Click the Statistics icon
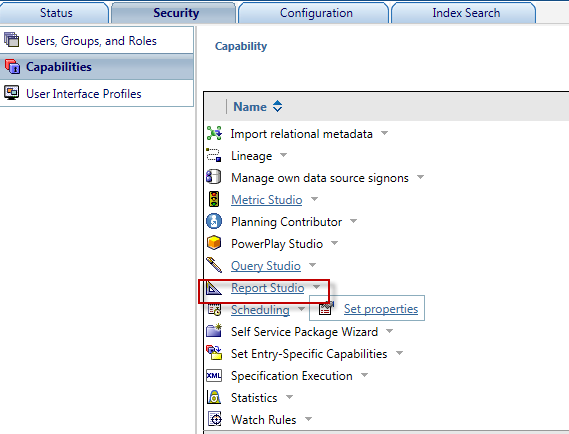This screenshot has height=434, width=569. (x=214, y=397)
